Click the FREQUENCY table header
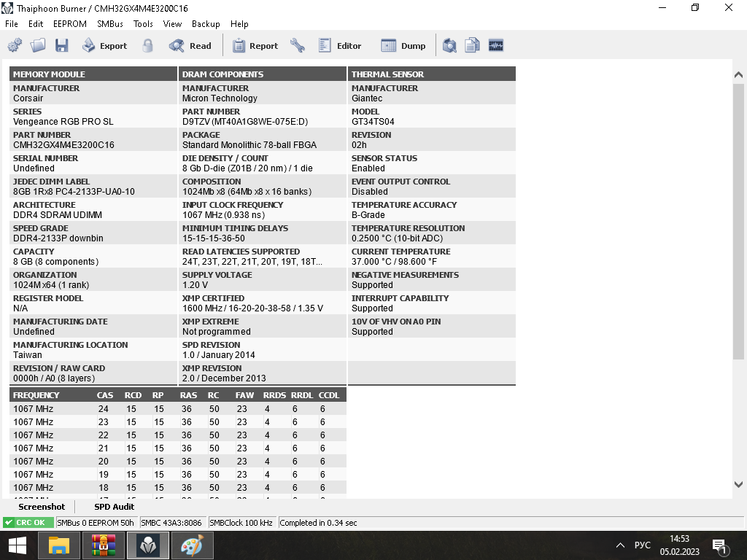The image size is (747, 560). (36, 395)
